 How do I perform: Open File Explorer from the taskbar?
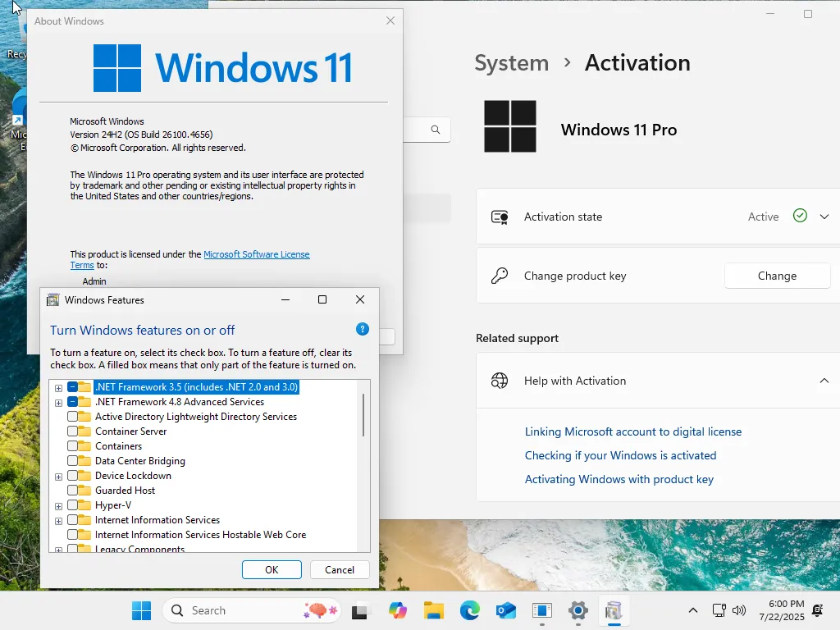(434, 610)
